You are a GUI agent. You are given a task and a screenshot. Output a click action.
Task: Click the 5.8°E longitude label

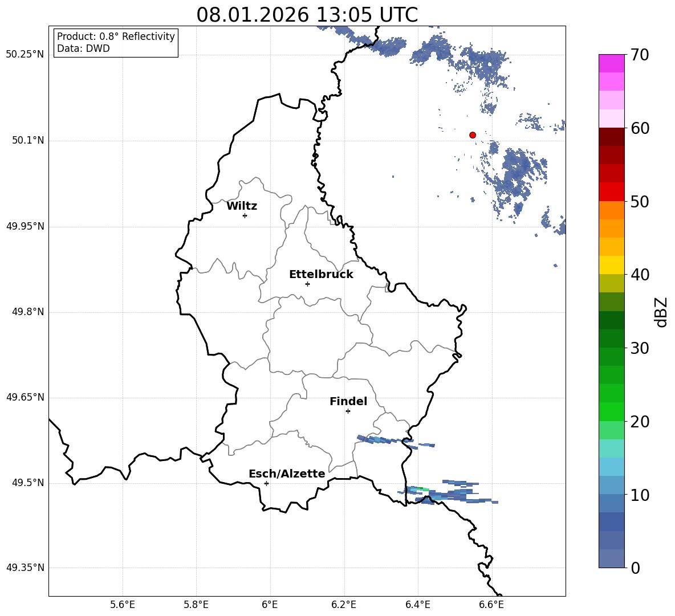(x=196, y=605)
